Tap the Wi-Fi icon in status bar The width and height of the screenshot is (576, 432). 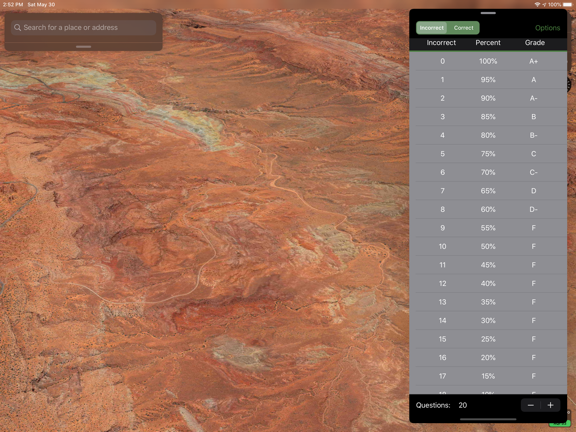tap(537, 4)
